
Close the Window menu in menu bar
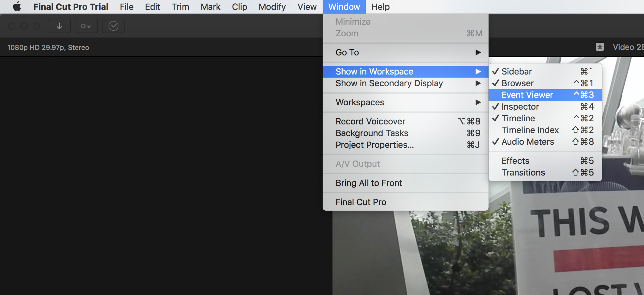coord(344,7)
